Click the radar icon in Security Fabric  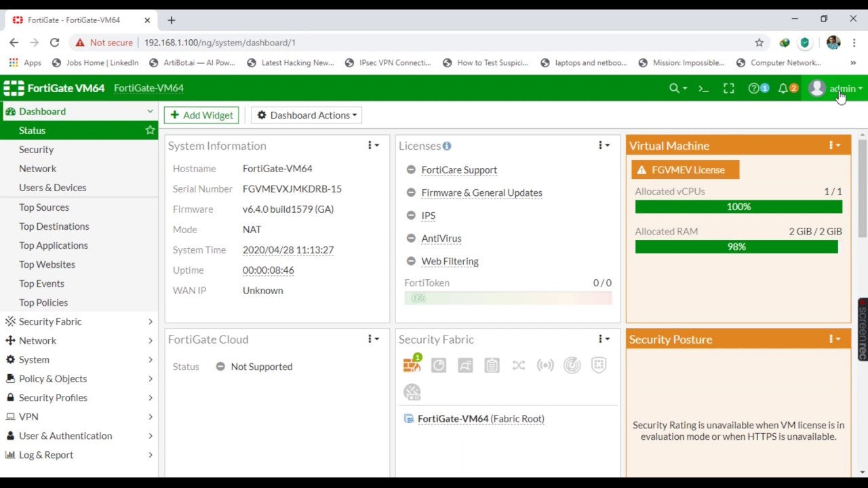(572, 365)
